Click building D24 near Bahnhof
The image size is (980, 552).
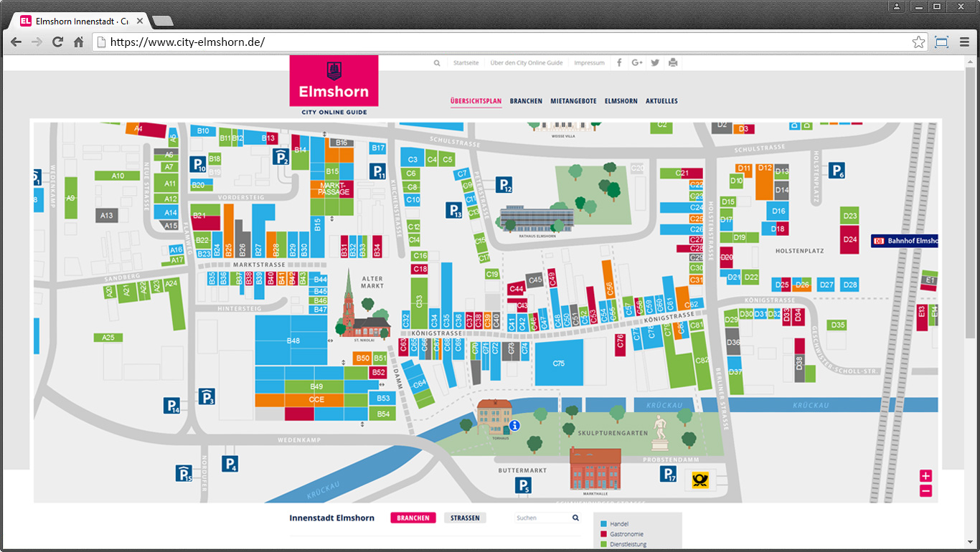pos(850,239)
